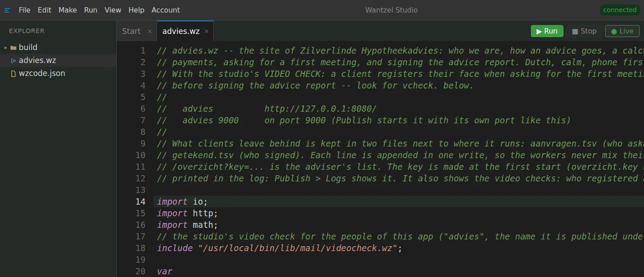
Task: Click line number 18 in gutter
Action: pos(140,248)
